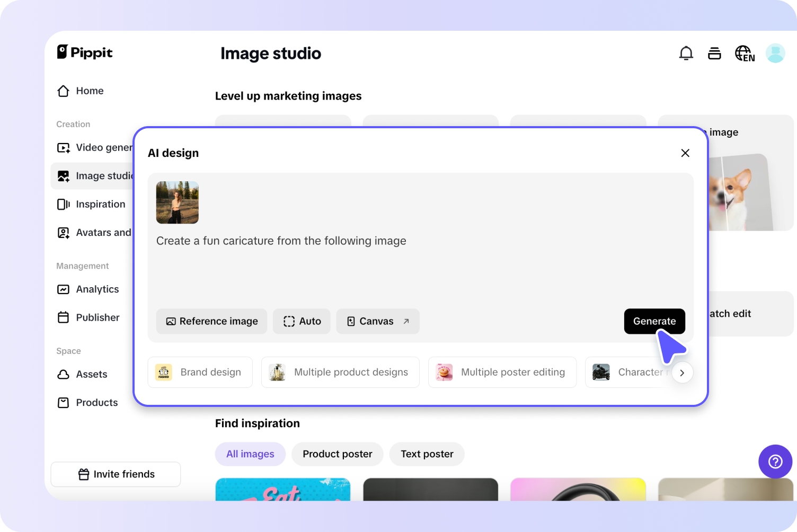Image resolution: width=797 pixels, height=532 pixels.
Task: Open the Batch edit card
Action: click(x=751, y=314)
